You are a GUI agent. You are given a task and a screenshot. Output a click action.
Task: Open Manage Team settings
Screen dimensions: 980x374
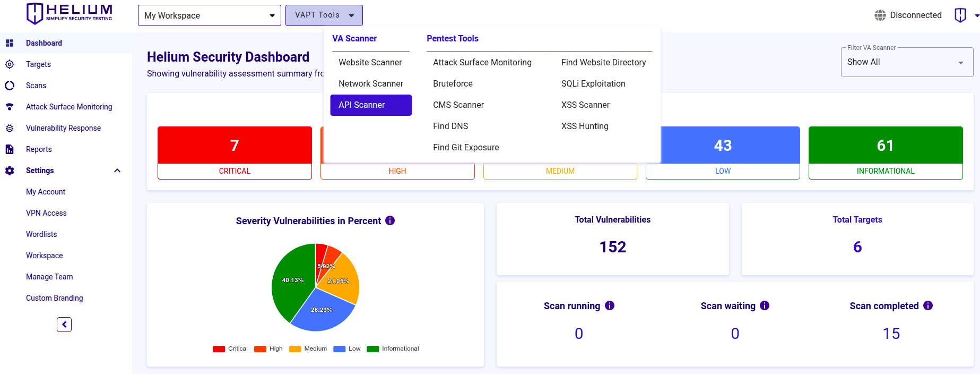pos(49,277)
